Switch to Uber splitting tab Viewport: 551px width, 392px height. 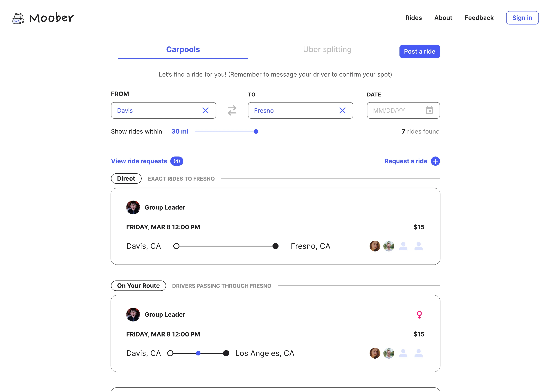[327, 49]
